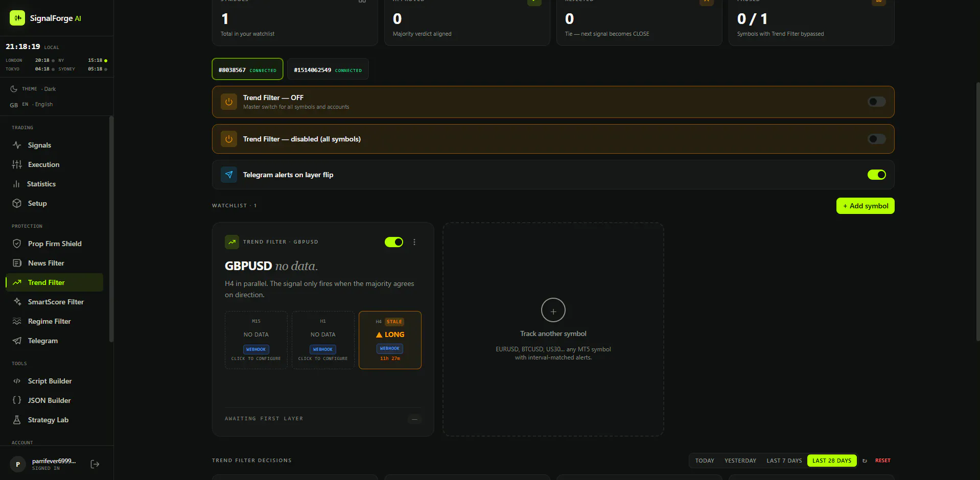Select account #1514062549 tab
Viewport: 980px width, 480px height.
(328, 69)
